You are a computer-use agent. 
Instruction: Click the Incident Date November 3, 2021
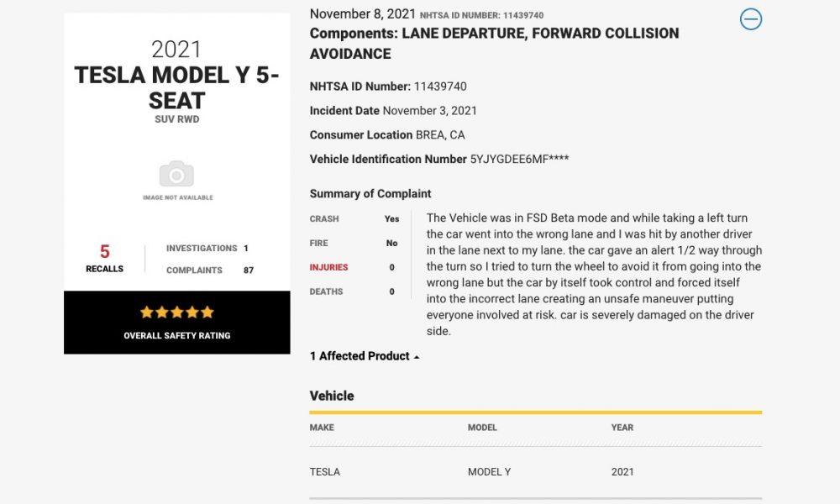[393, 111]
